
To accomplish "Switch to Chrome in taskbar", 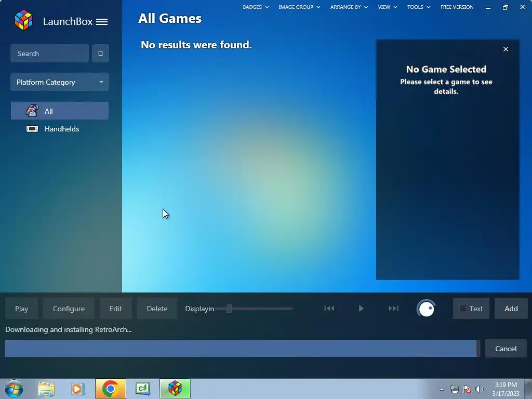I will tap(111, 389).
